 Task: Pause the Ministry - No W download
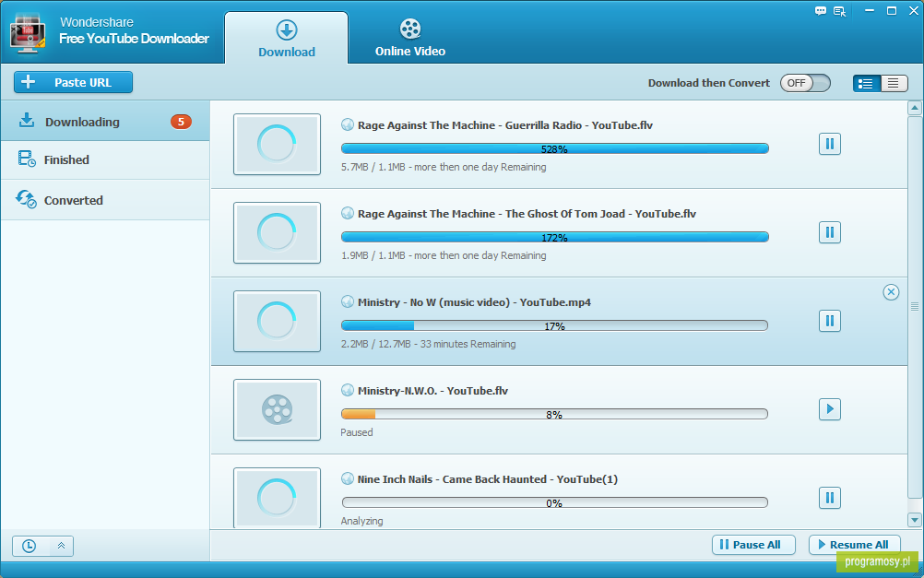[x=829, y=321]
